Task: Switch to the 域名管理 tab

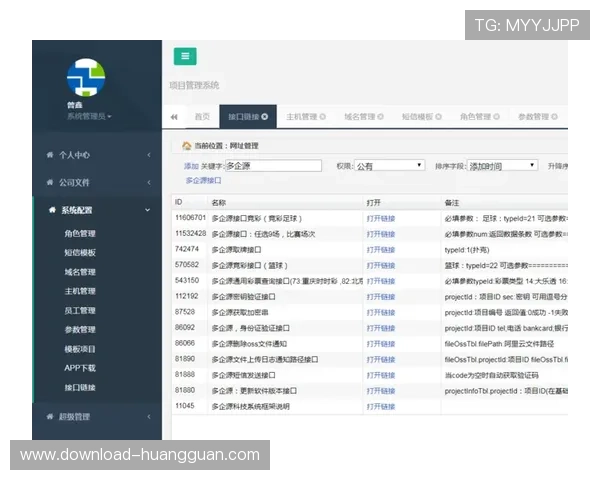Action: click(360, 117)
